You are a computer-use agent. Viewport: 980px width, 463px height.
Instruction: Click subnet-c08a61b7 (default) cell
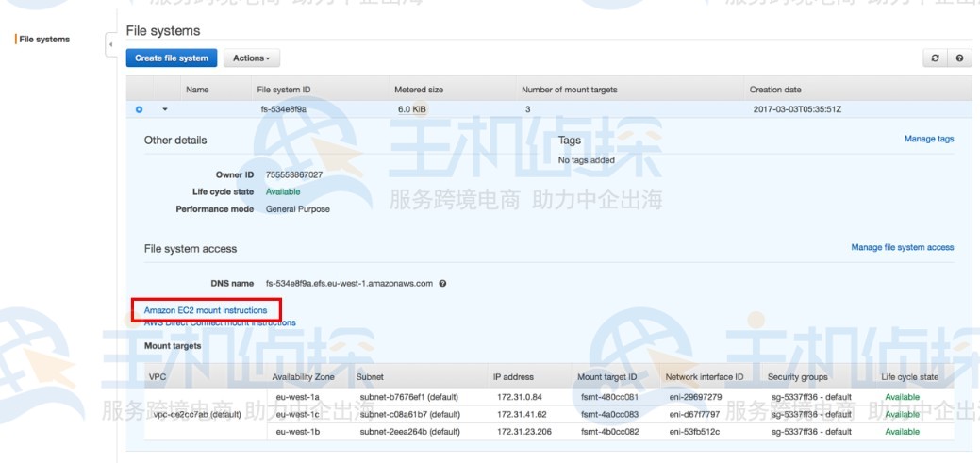410,414
